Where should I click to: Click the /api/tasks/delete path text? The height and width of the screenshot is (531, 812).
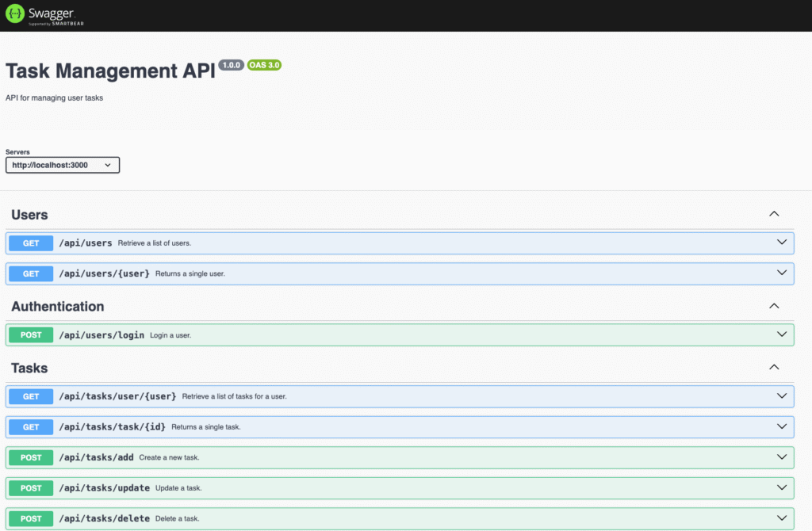(x=104, y=518)
